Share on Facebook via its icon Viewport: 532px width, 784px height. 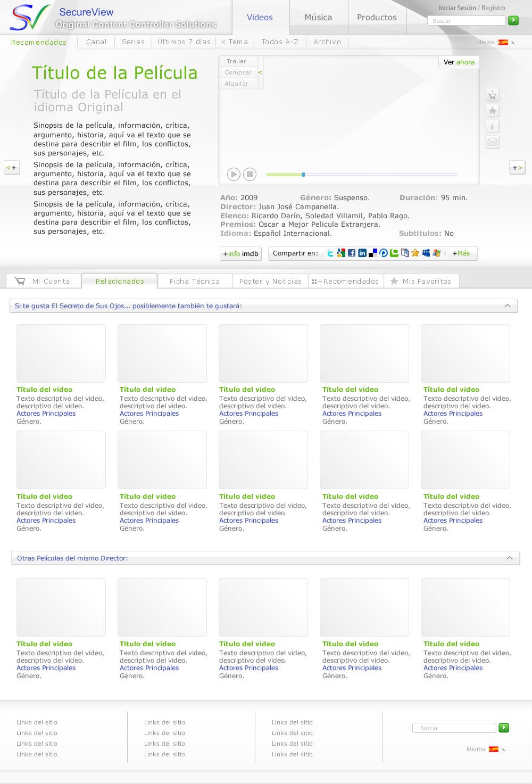coord(352,253)
